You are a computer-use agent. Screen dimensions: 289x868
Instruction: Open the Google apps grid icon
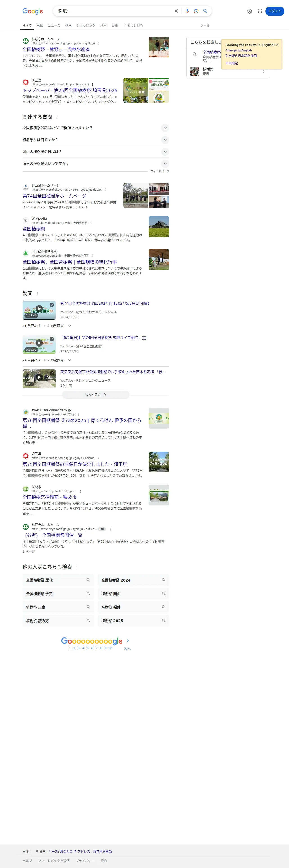(x=260, y=11)
